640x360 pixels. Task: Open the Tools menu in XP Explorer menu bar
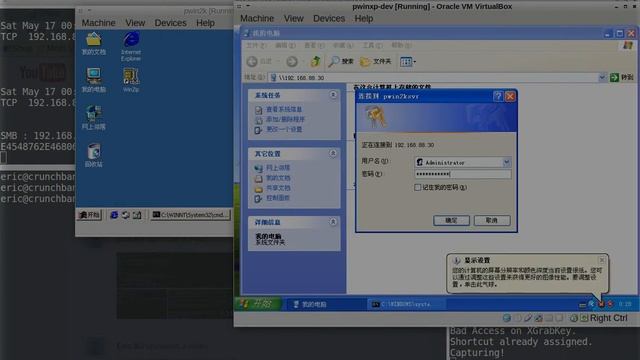[373, 45]
